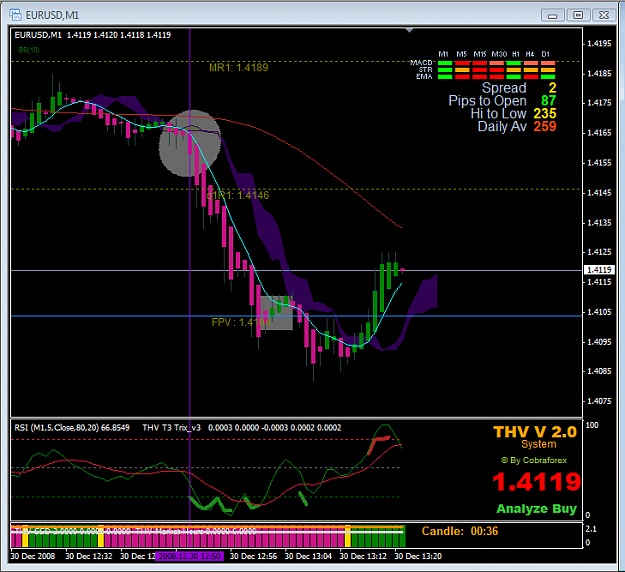Click the Analyze Buy signal label
625x572 pixels.
coord(537,509)
